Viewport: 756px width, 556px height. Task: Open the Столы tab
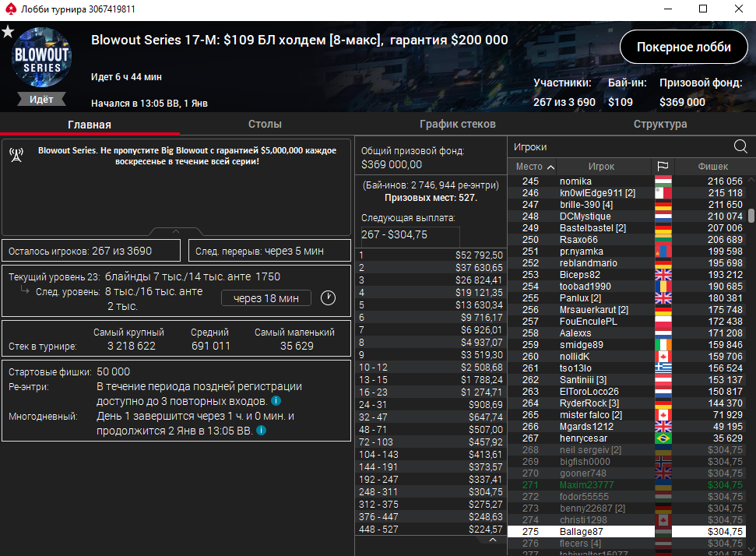(265, 124)
